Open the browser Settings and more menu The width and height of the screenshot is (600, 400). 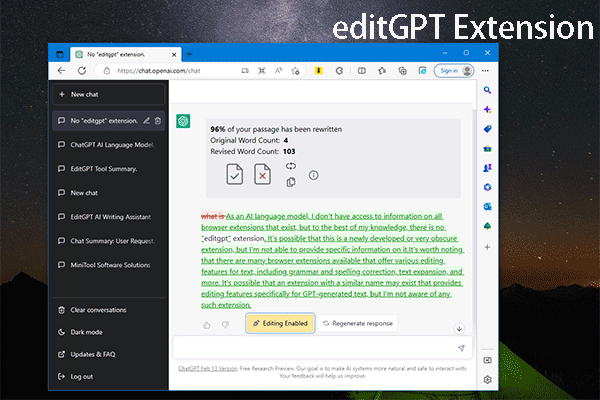485,70
